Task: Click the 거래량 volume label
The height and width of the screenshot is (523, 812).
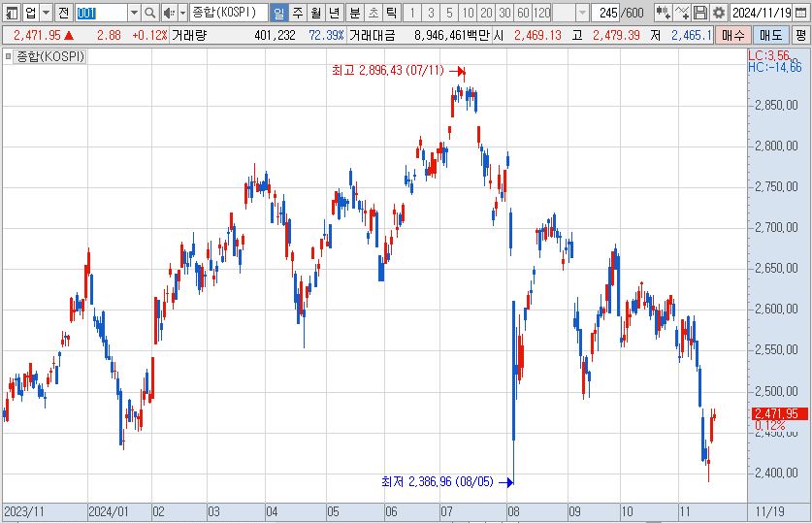Action: click(x=189, y=35)
